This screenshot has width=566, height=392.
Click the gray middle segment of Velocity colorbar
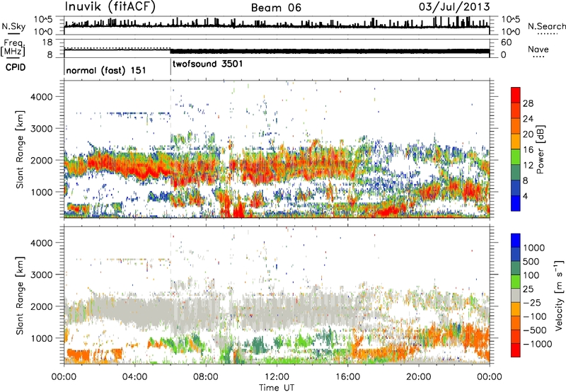click(x=516, y=296)
